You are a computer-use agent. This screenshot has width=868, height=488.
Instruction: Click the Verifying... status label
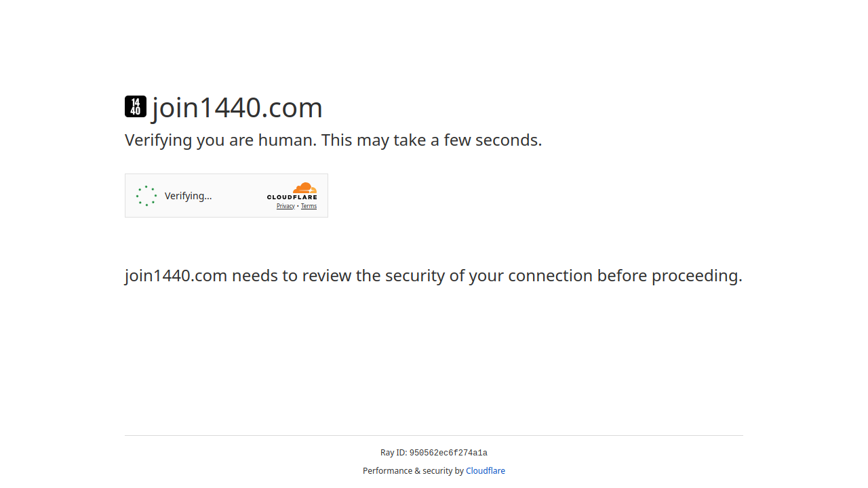[x=189, y=196]
